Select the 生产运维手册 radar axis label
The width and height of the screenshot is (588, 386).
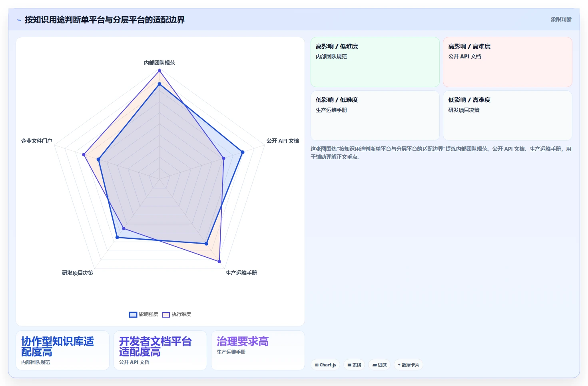[241, 273]
